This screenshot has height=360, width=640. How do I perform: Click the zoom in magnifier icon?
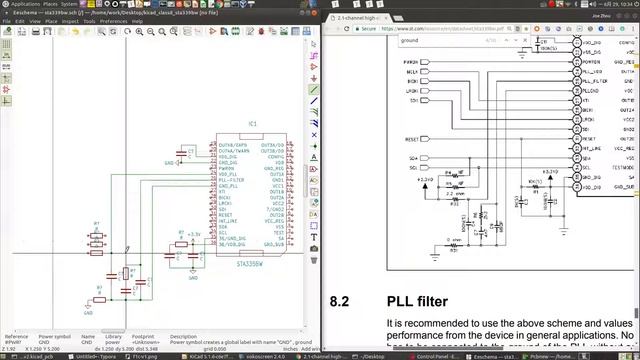139,31
